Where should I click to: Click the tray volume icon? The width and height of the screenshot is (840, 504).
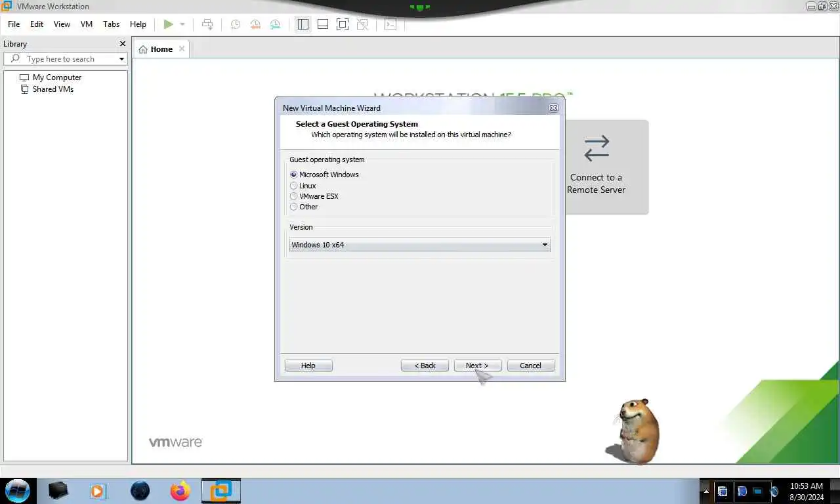774,491
